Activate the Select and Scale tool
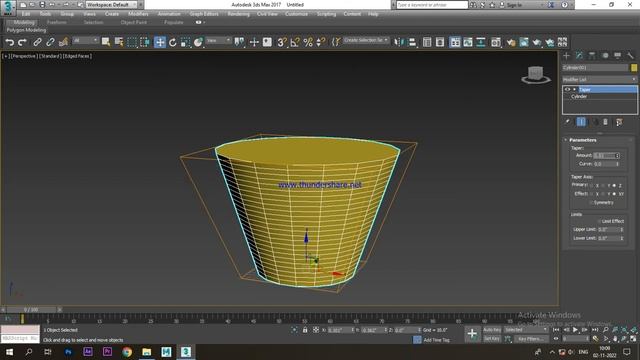Viewport: 640px width, 360px height. 186,42
